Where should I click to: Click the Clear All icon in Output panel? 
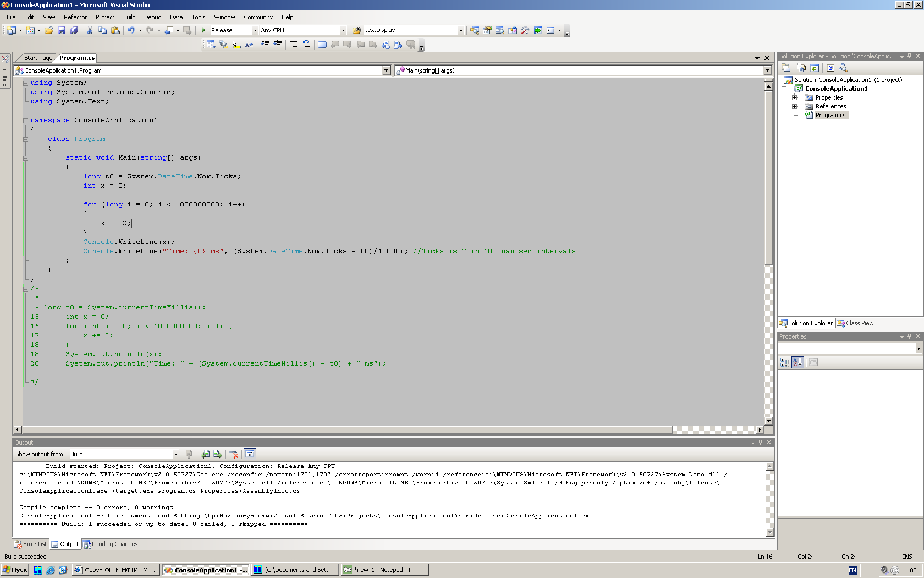(x=234, y=454)
